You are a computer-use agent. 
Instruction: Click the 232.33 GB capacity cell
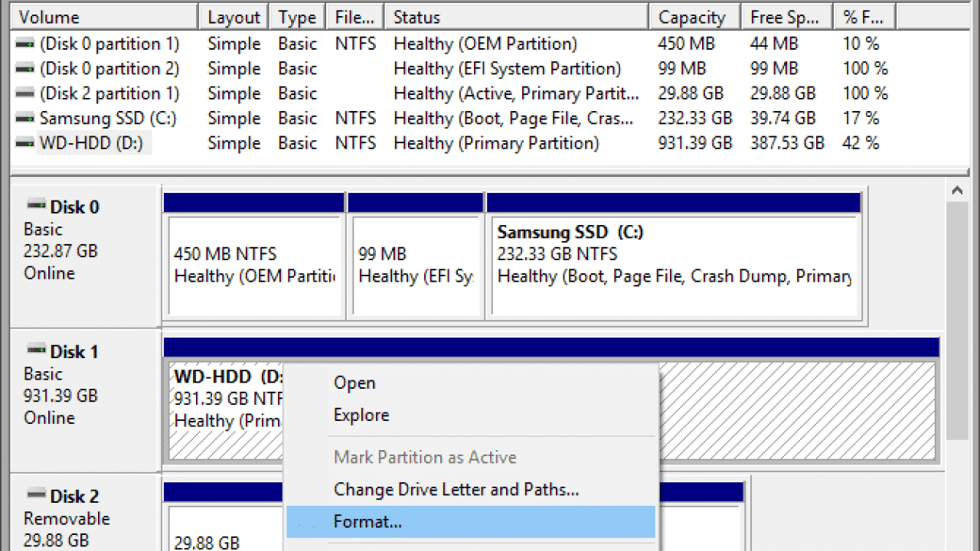pos(694,119)
